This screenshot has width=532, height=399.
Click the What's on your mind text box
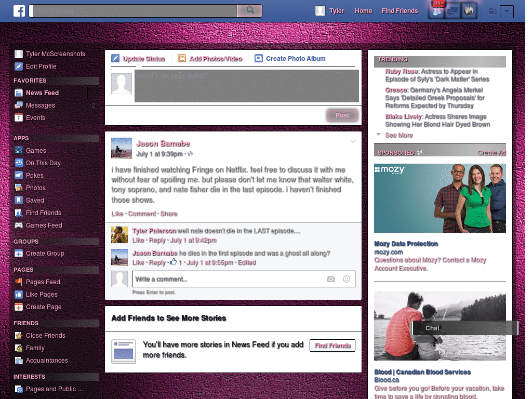[x=247, y=86]
